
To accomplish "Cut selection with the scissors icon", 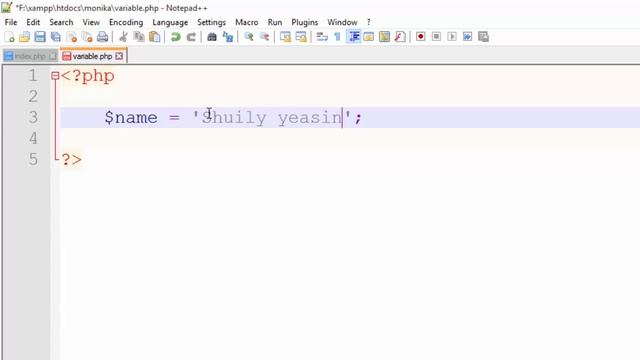I will [123, 37].
